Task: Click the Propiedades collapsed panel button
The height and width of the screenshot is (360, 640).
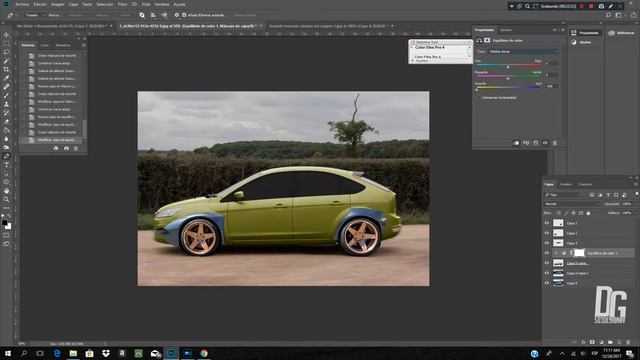Action: 585,33
